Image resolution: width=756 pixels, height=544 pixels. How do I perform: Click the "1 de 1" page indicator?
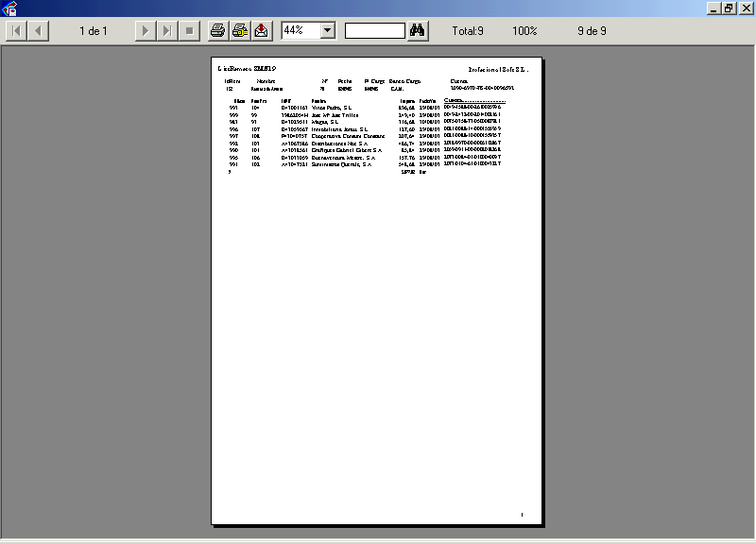click(x=94, y=31)
